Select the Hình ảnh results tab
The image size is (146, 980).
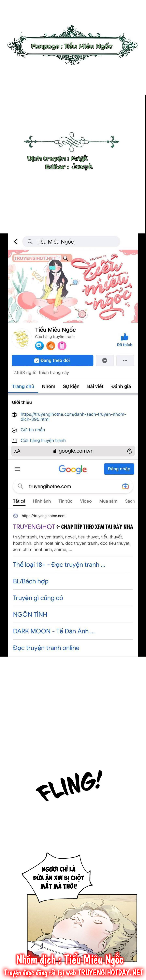tap(42, 501)
